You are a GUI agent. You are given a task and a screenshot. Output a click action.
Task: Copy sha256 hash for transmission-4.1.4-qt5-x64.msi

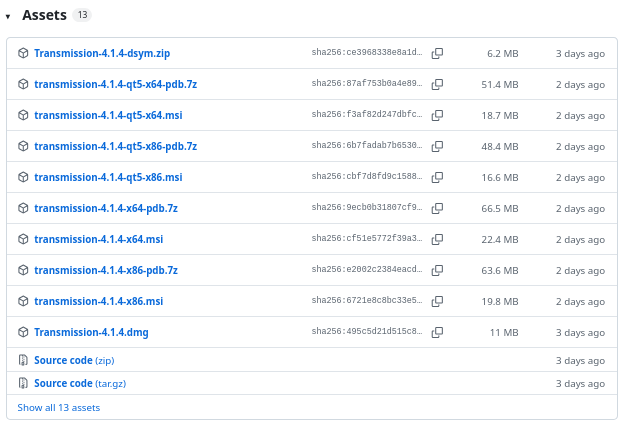pyautogui.click(x=437, y=115)
